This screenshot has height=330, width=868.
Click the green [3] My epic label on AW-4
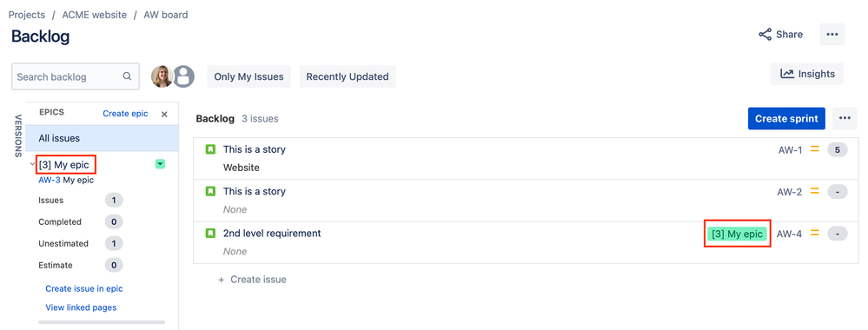[738, 234]
